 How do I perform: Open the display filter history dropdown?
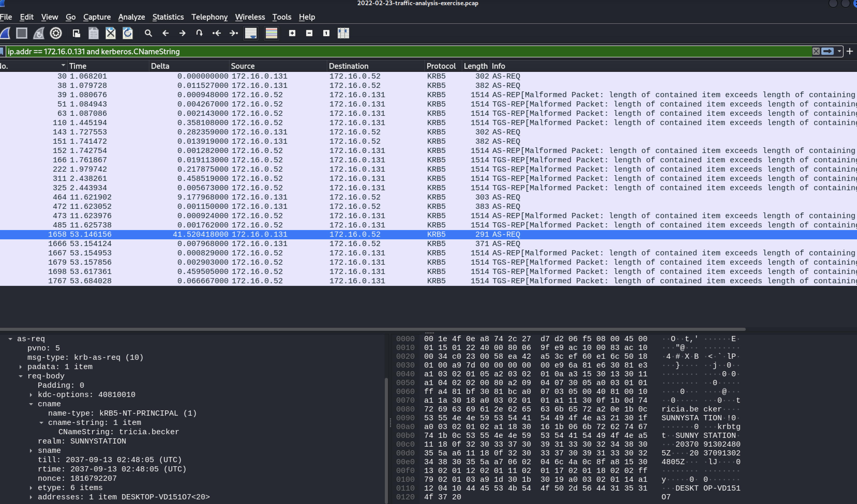pyautogui.click(x=839, y=51)
